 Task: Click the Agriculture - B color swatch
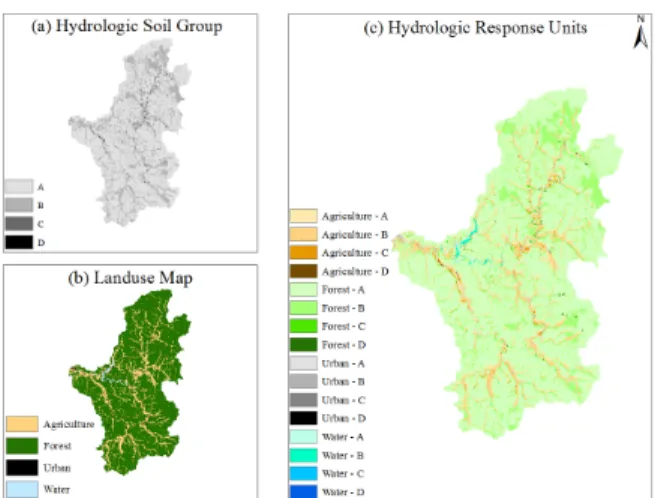pos(304,234)
